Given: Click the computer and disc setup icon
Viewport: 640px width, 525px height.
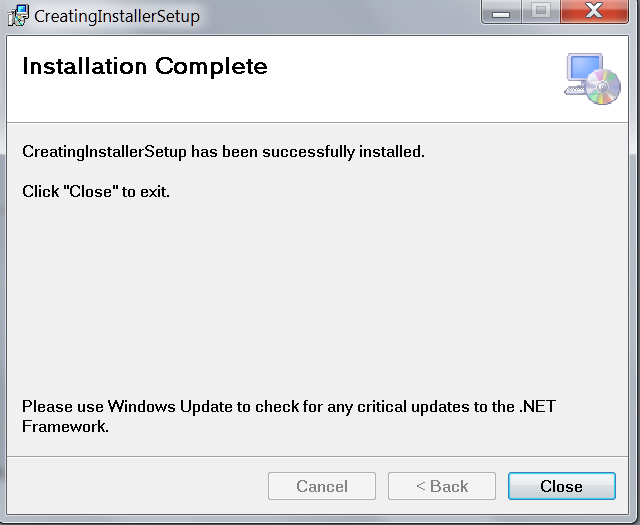Looking at the screenshot, I should [x=592, y=79].
